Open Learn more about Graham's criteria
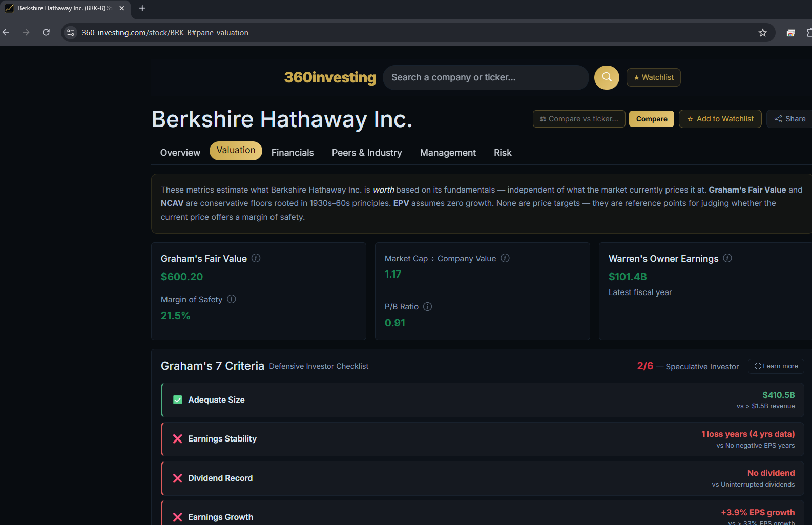Viewport: 812px width, 525px height. click(x=776, y=366)
